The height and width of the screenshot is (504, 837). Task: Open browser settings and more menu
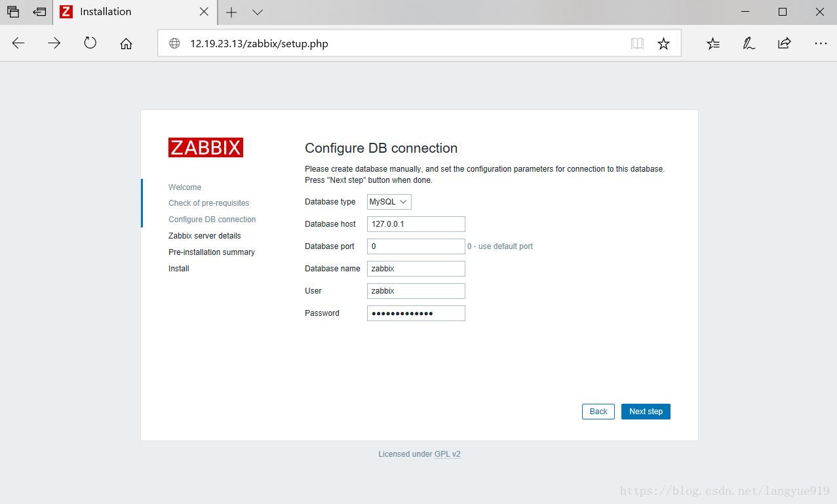tap(821, 43)
